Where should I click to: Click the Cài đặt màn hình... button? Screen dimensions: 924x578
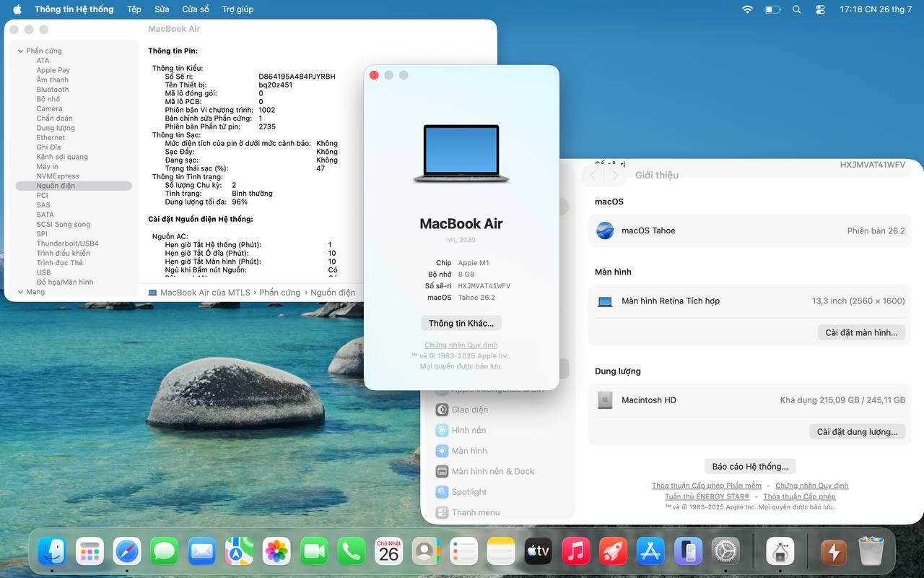coord(861,332)
